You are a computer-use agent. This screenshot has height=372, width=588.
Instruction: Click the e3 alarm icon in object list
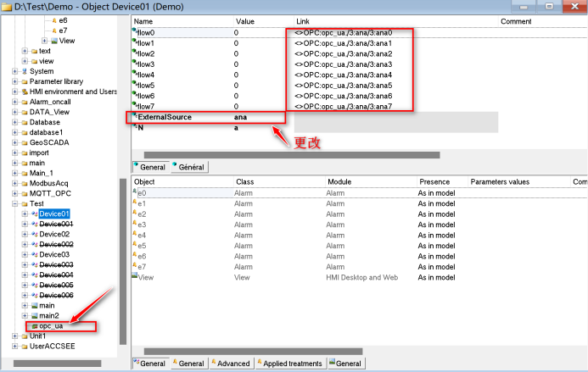134,223
